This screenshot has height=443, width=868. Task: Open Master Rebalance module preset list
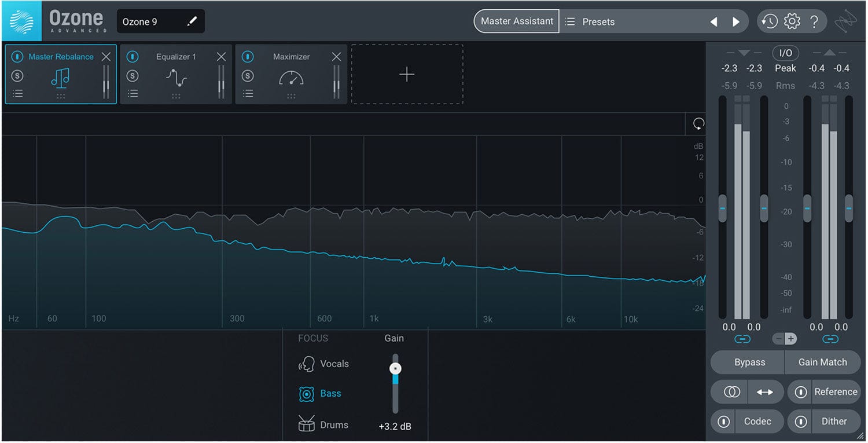[x=18, y=93]
